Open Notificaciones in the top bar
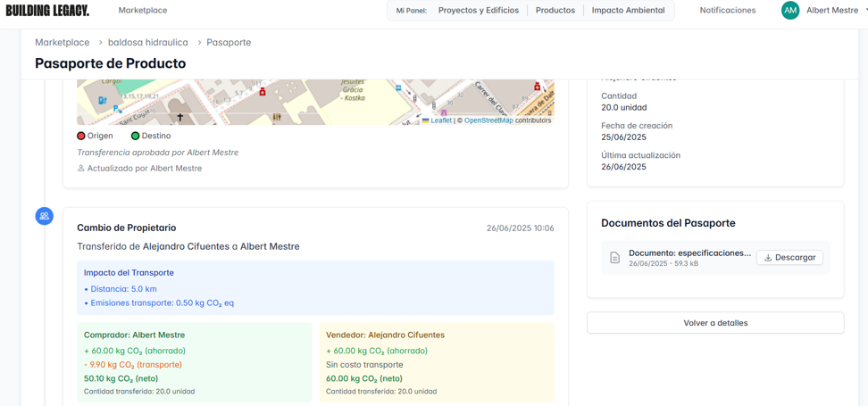This screenshot has height=406, width=868. point(727,11)
